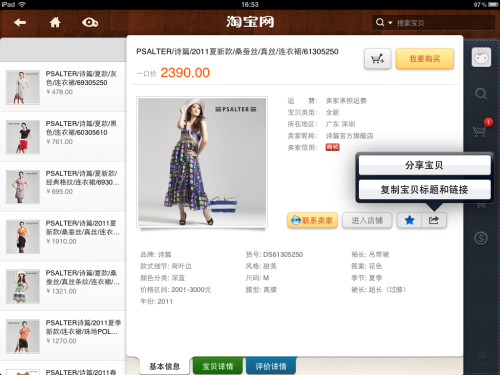Select the ¥695.00 plaid dress listing
The width and height of the screenshot is (500, 375).
coord(63,187)
